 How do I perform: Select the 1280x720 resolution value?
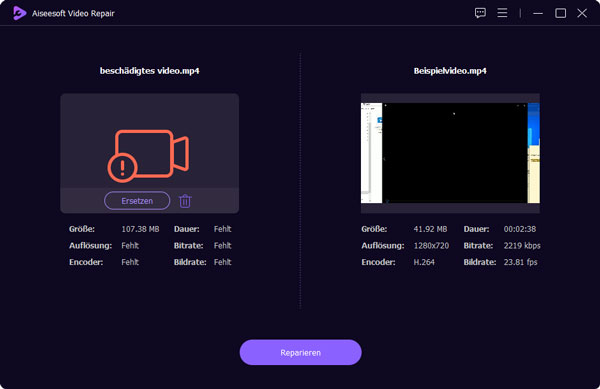431,246
